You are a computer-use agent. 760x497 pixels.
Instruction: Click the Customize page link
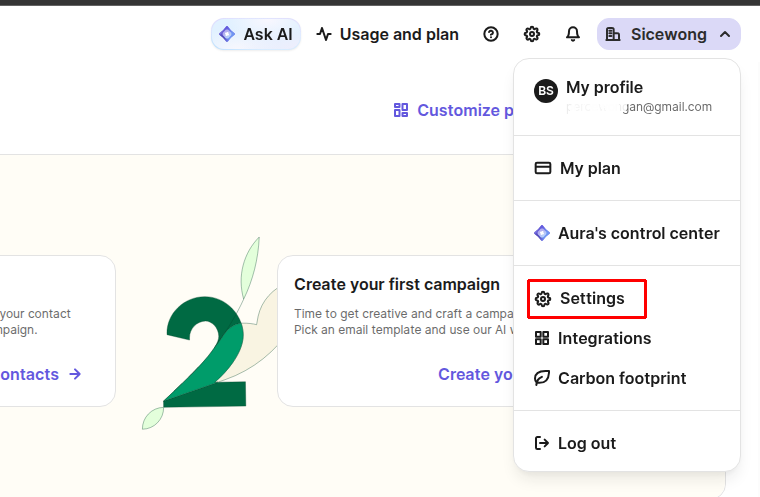pos(453,111)
